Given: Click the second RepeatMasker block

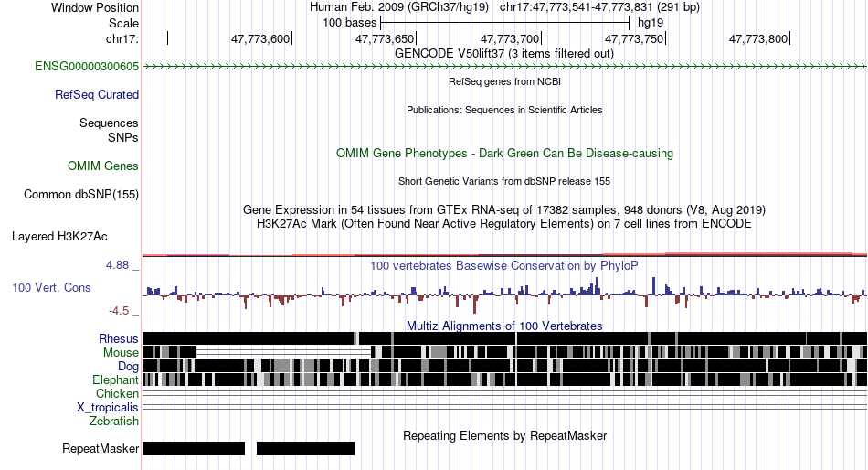Looking at the screenshot, I should pos(305,448).
